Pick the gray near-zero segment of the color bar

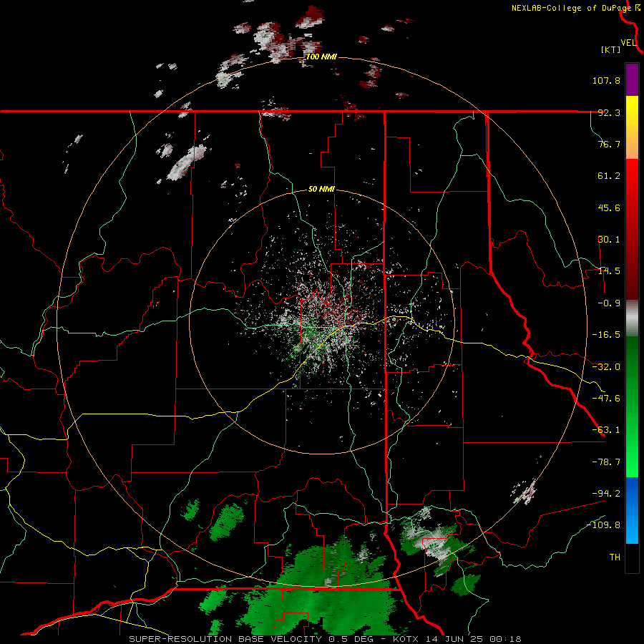coord(632,318)
